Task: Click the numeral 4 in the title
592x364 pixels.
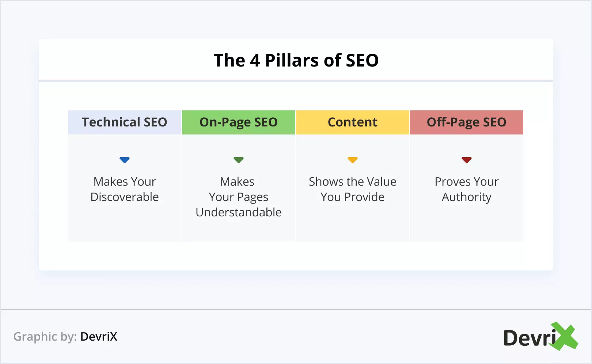Action: pyautogui.click(x=255, y=61)
